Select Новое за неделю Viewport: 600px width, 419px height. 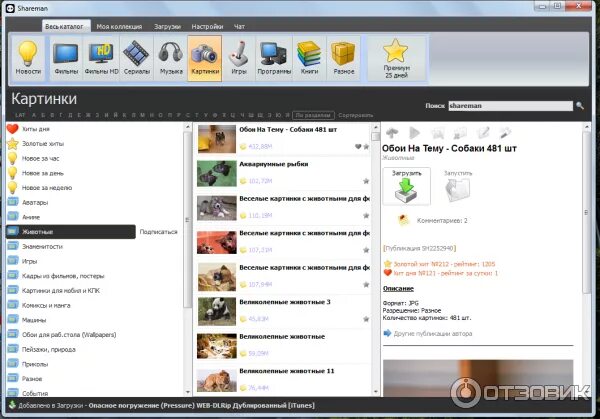[47, 187]
